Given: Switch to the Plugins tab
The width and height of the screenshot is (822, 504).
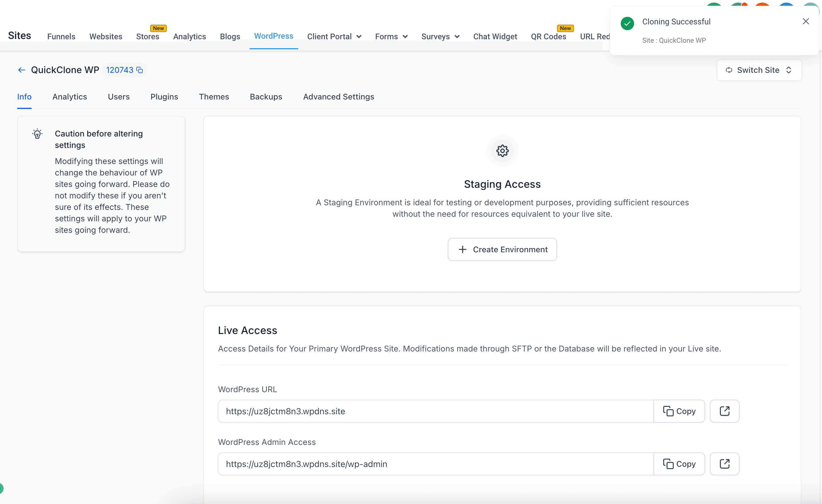Looking at the screenshot, I should pos(164,97).
